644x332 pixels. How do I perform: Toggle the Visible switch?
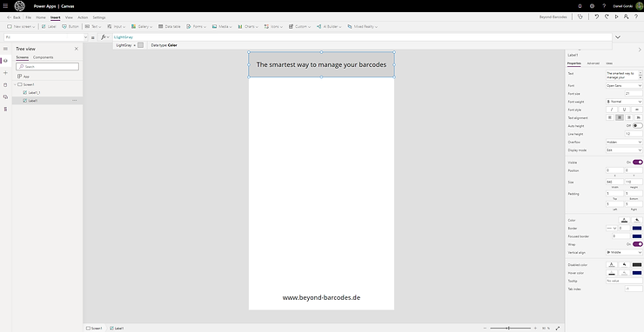(x=637, y=163)
